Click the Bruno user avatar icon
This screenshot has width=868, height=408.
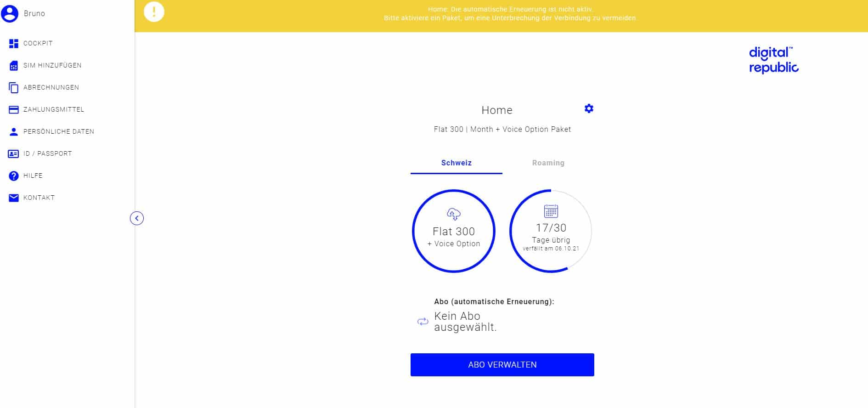coord(10,14)
